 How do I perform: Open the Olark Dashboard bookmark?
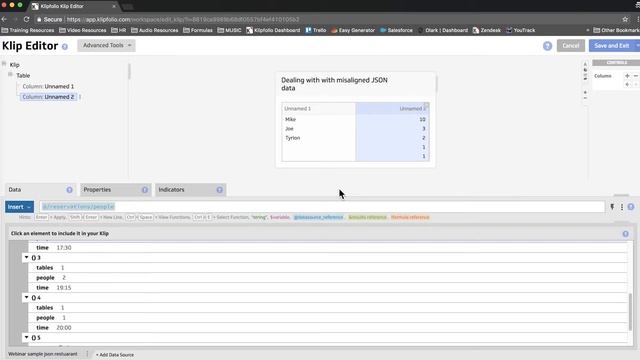click(443, 30)
